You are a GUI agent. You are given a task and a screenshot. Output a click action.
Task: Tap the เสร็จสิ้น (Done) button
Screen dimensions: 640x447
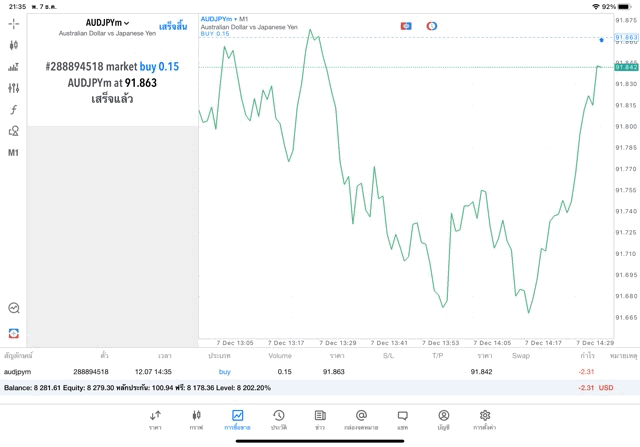click(x=173, y=27)
